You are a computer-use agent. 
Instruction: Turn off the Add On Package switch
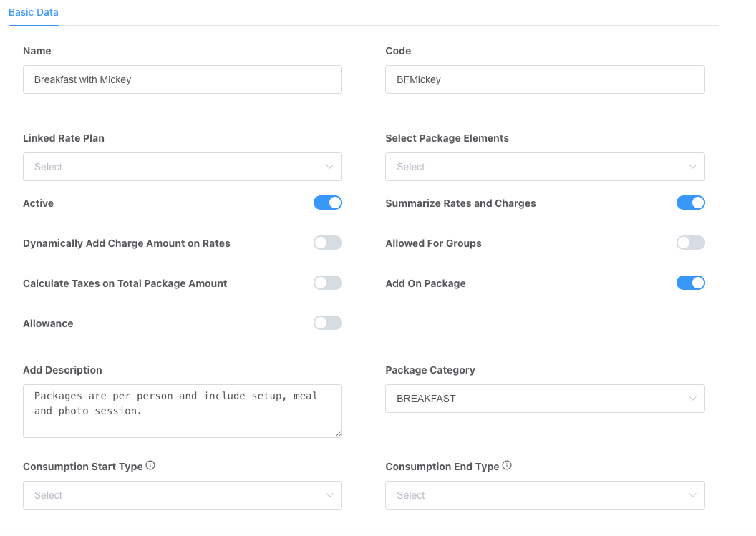tap(690, 283)
